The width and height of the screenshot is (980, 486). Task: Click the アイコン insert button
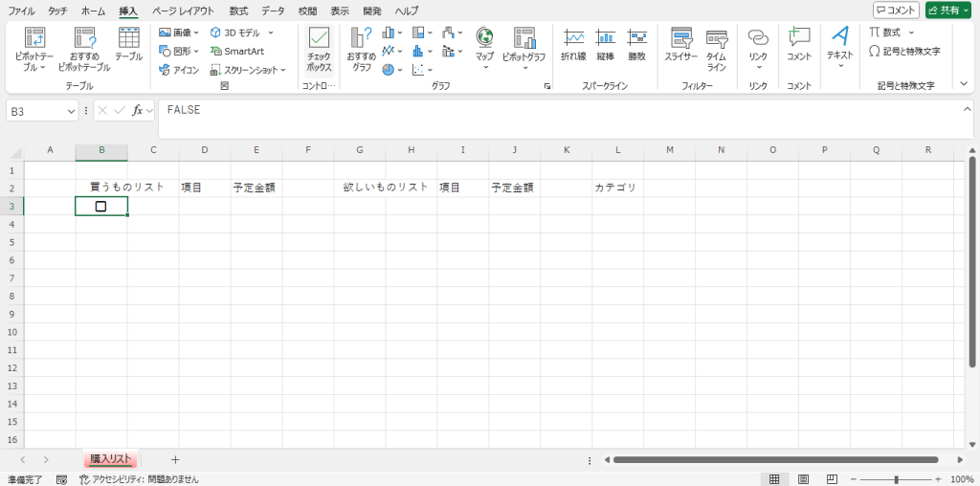point(179,70)
